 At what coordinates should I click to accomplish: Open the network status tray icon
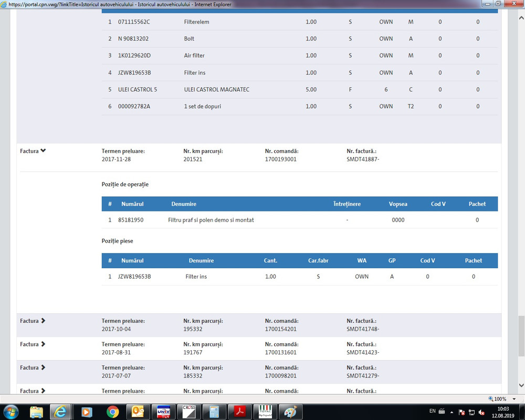[x=471, y=412]
